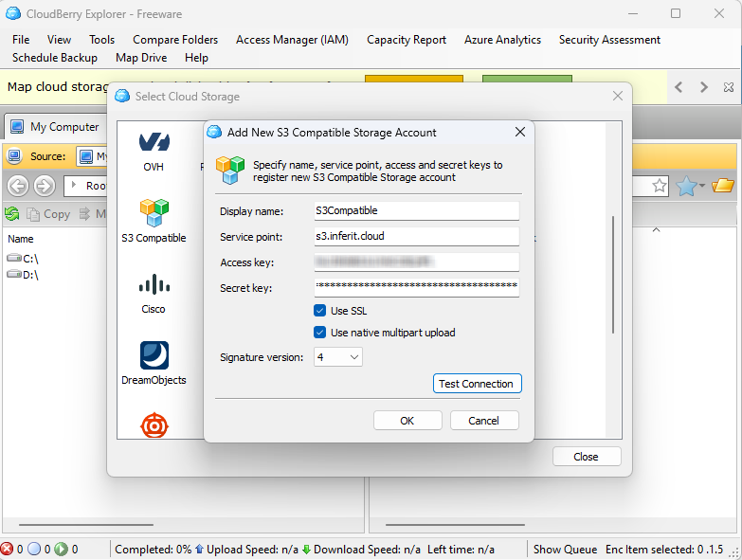The image size is (742, 560).
Task: Open the Signature version dropdown
Action: pos(338,357)
